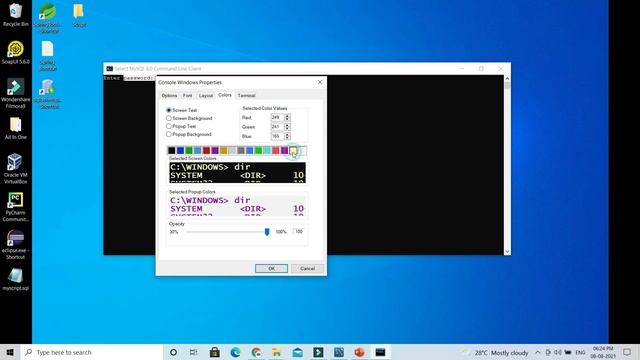Select the green leaf Spring shortcut icon

point(48,17)
